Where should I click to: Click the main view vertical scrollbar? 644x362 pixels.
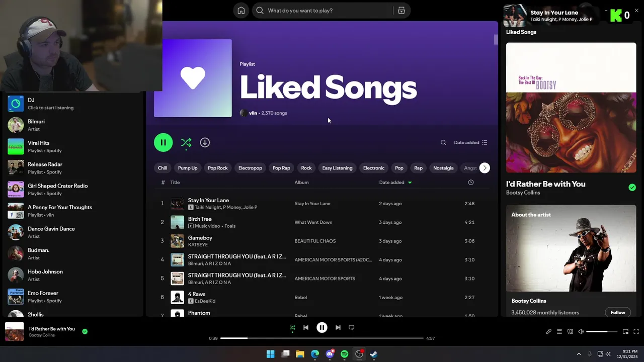click(496, 39)
